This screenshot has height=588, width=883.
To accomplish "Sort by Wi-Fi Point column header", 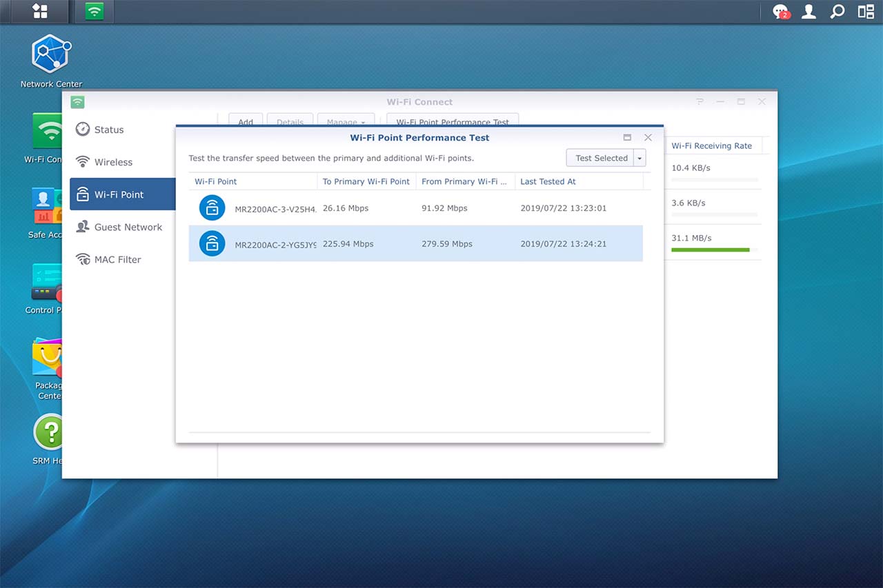I will (x=252, y=181).
